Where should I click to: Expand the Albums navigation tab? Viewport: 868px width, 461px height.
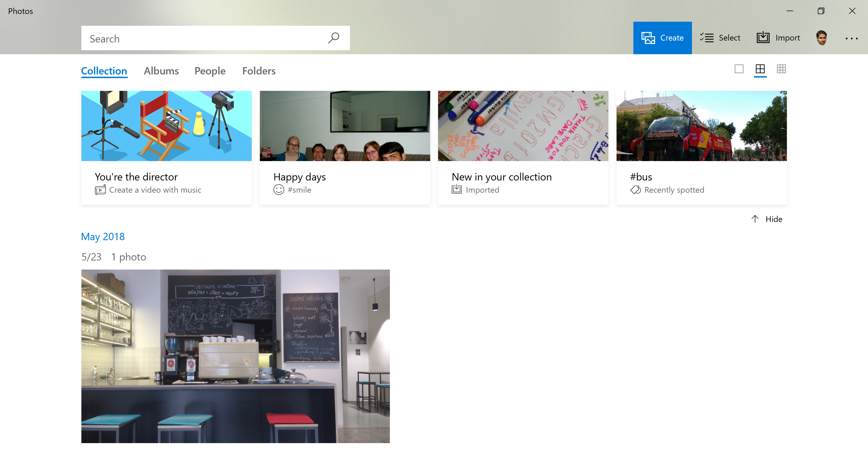point(161,71)
